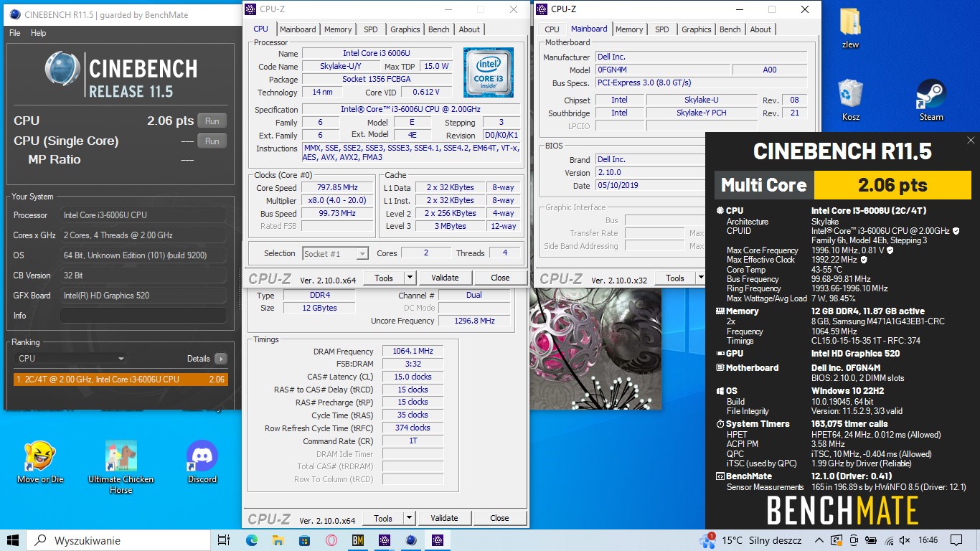Click Tools in the bottom Memory CPU-Z window
The height and width of the screenshot is (551, 980).
tap(383, 518)
